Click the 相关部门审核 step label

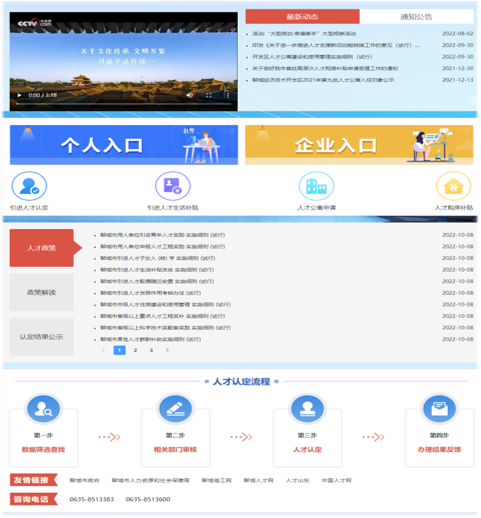[175, 450]
